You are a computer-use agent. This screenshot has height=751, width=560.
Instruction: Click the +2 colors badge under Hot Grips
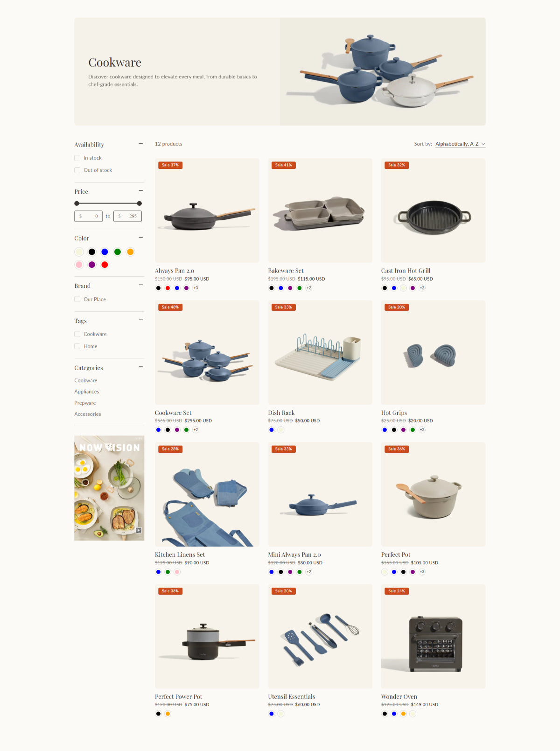tap(422, 430)
